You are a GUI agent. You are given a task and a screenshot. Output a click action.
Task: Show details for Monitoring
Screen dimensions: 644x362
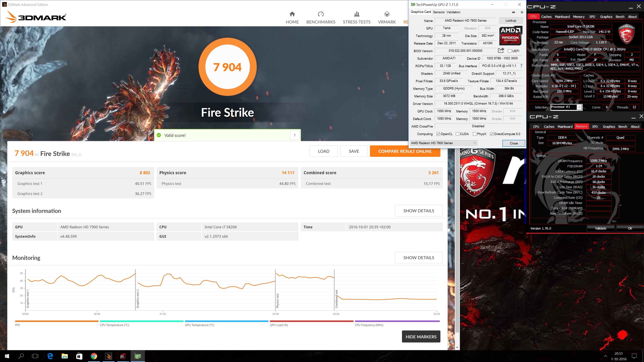418,258
